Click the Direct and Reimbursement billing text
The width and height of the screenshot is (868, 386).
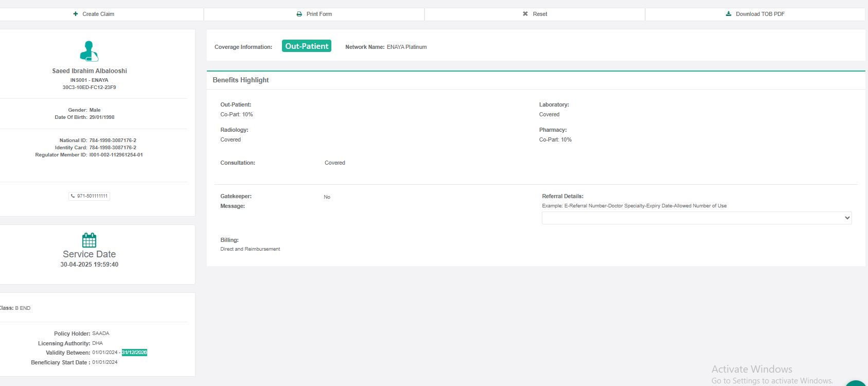(x=250, y=249)
